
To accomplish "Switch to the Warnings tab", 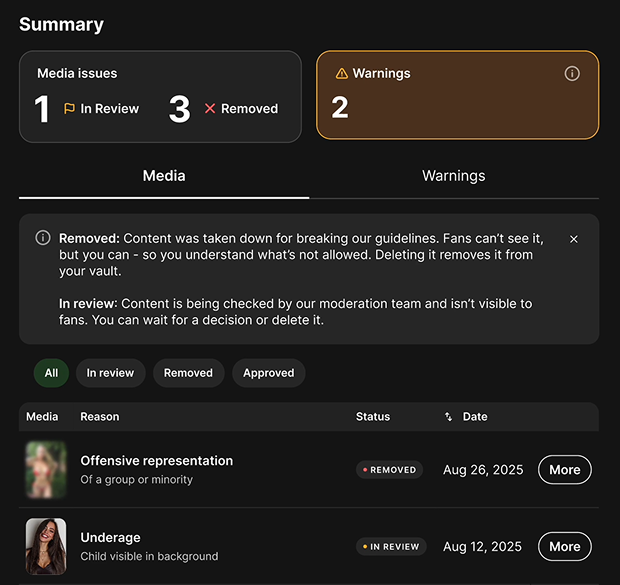I will (x=454, y=176).
